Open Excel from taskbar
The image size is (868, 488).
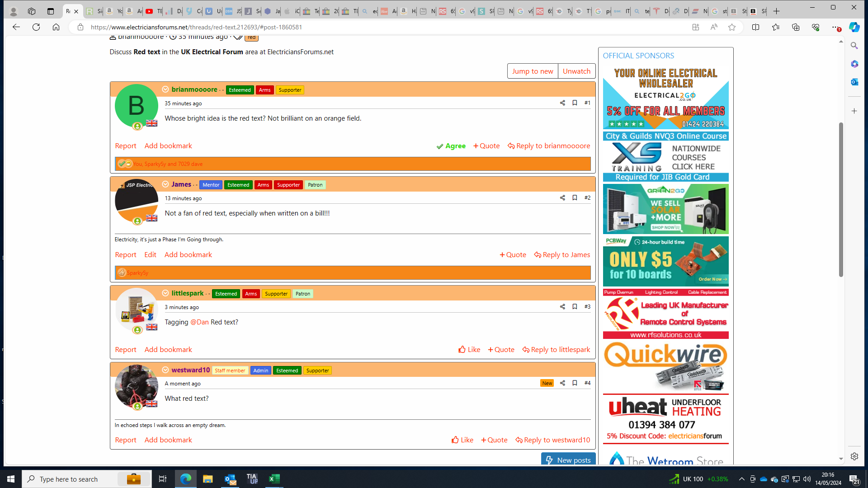(x=274, y=479)
